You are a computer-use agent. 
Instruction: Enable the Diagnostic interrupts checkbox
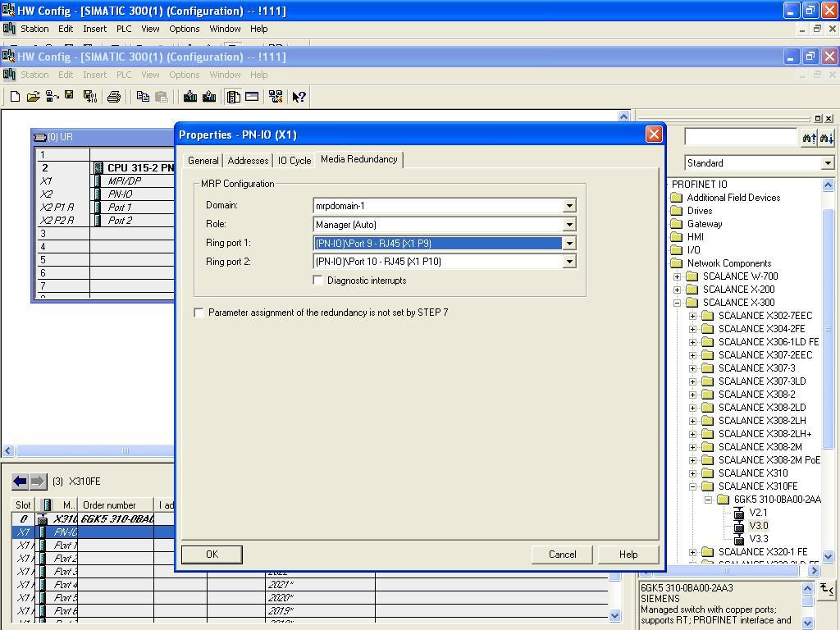point(317,281)
